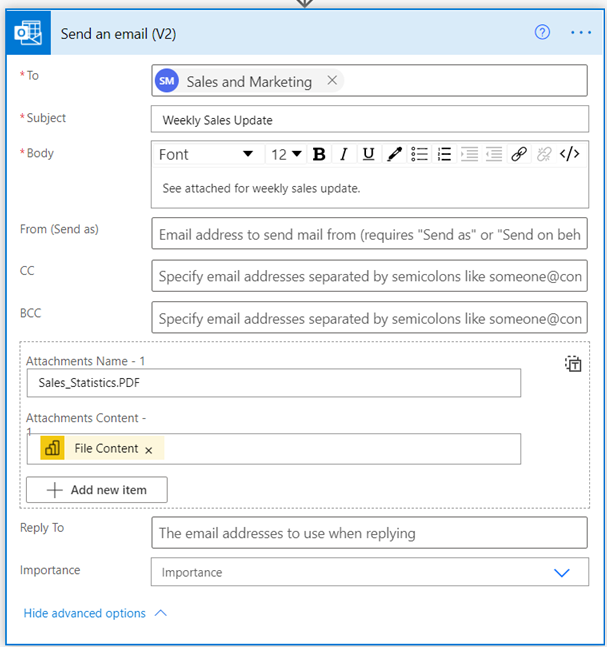Image resolution: width=607 pixels, height=647 pixels.
Task: Click the remove link icon
Action: click(544, 154)
